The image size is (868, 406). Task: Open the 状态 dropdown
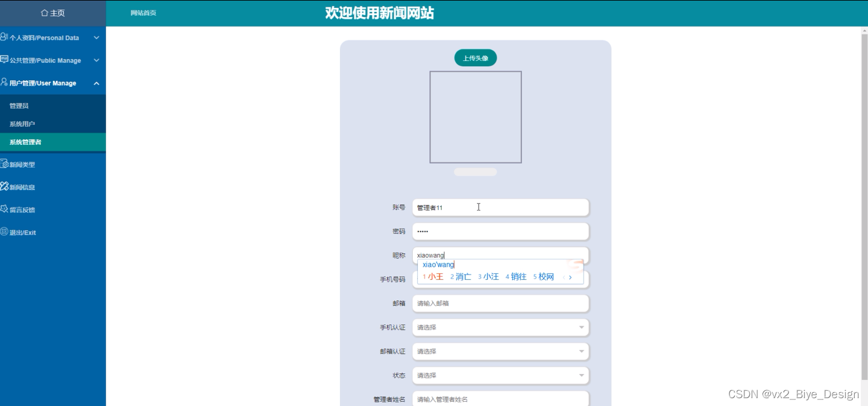500,375
